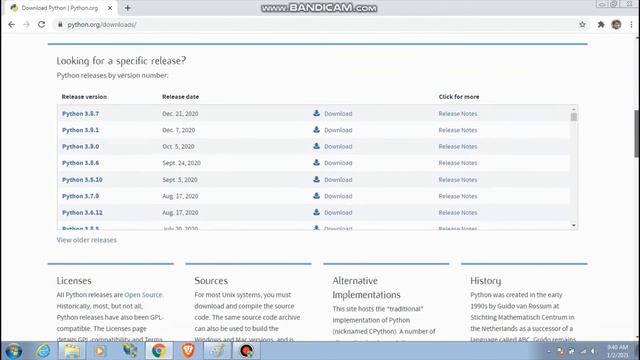640x360 pixels.
Task: Bookmark this page with the star icon
Action: (582, 24)
